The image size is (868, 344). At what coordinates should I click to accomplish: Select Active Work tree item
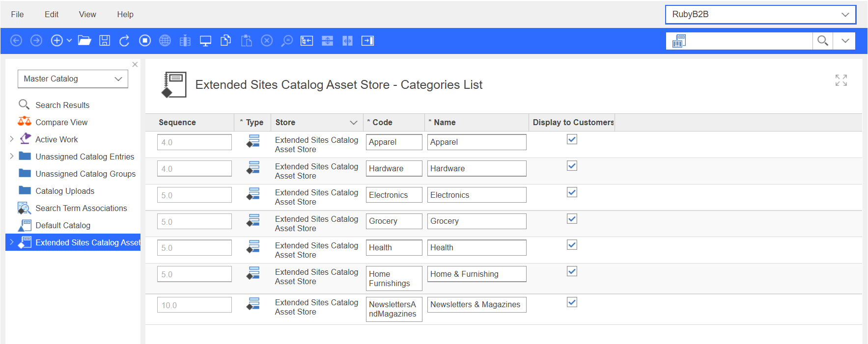coord(56,139)
